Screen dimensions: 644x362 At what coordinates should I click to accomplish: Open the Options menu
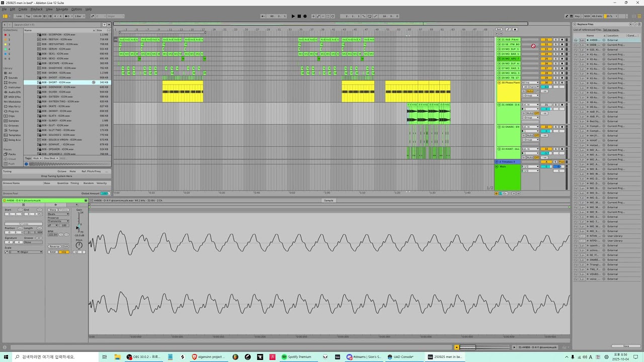click(x=76, y=9)
